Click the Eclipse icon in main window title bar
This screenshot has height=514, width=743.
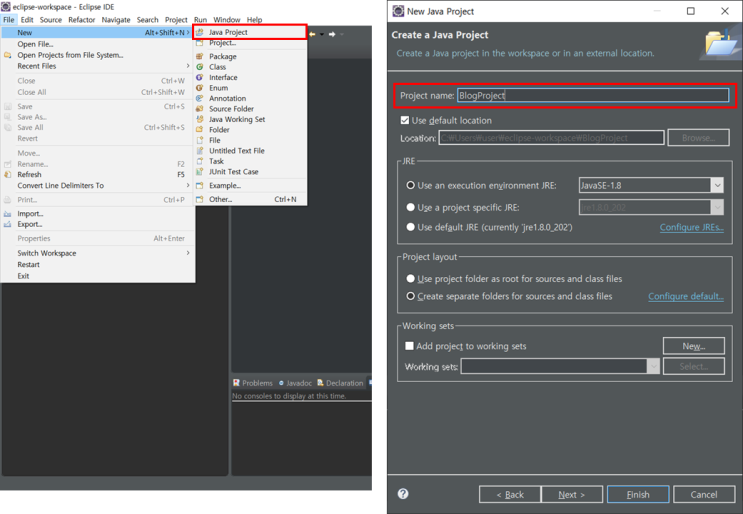[6, 7]
